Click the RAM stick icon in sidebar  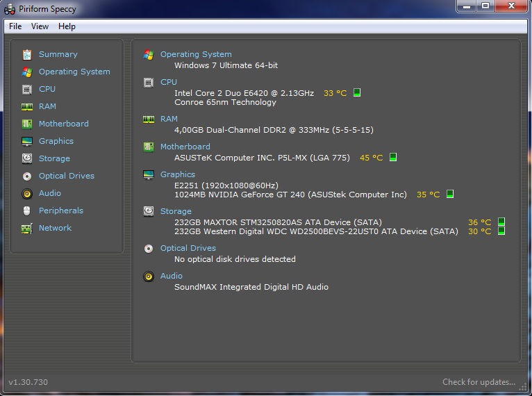click(x=27, y=107)
